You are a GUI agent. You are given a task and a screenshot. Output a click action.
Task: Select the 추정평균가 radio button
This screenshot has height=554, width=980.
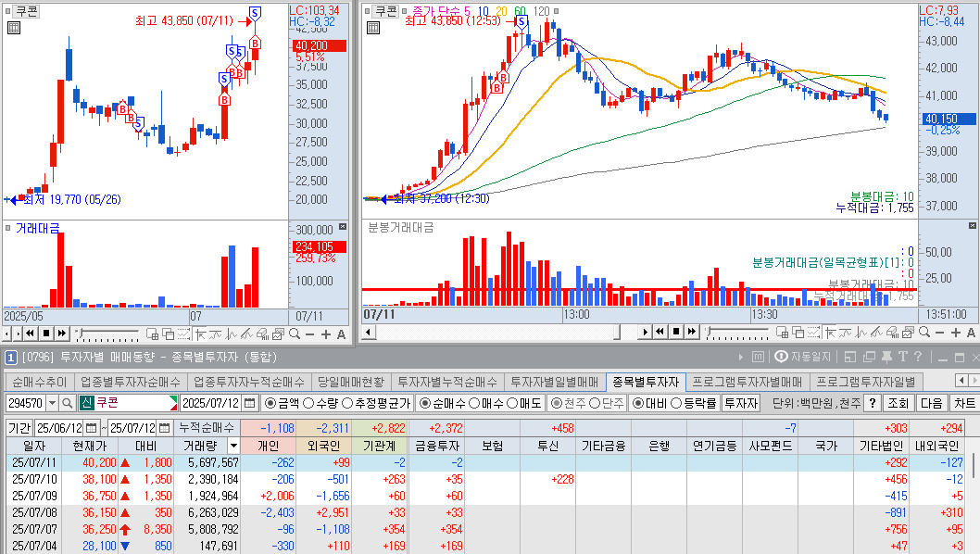point(348,403)
